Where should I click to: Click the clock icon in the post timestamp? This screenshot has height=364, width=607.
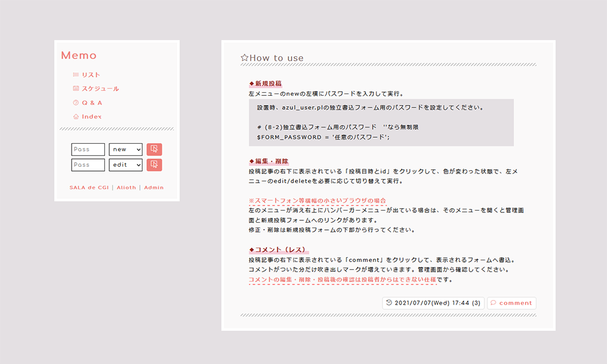[x=389, y=303]
